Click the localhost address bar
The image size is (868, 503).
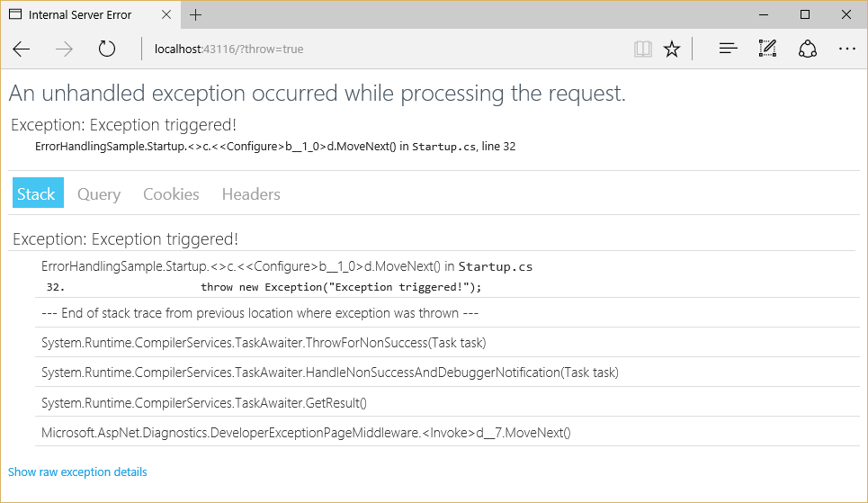[360, 49]
